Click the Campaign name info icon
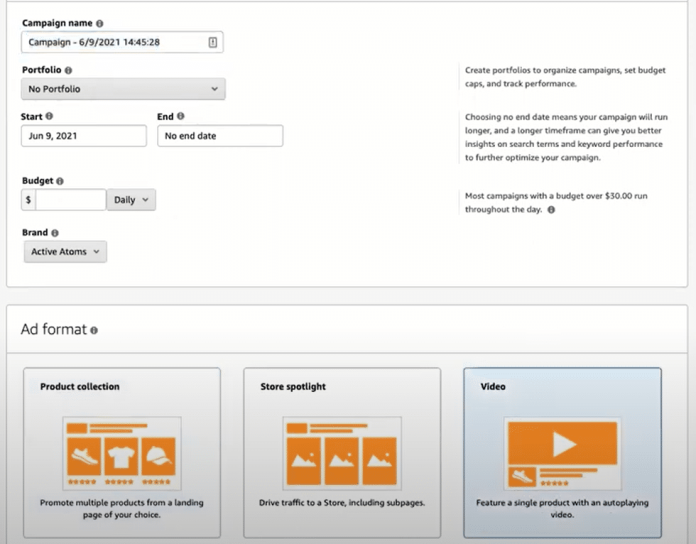696x544 pixels. (x=99, y=23)
